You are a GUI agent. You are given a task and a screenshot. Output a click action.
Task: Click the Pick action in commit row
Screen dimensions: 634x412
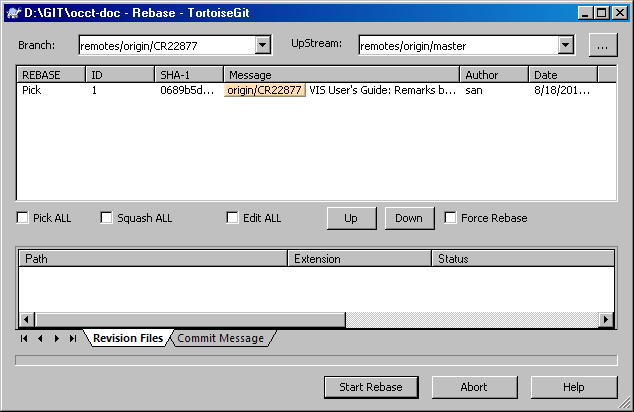click(x=32, y=90)
